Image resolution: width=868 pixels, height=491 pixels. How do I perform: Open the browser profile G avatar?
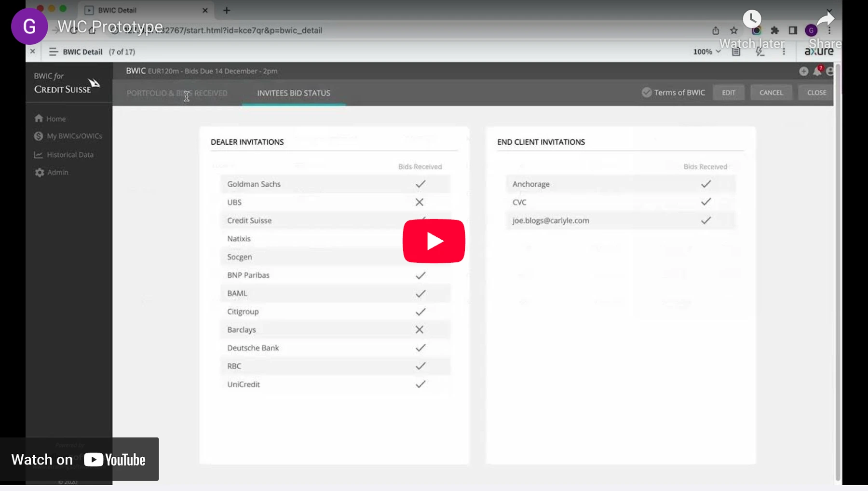[811, 30]
